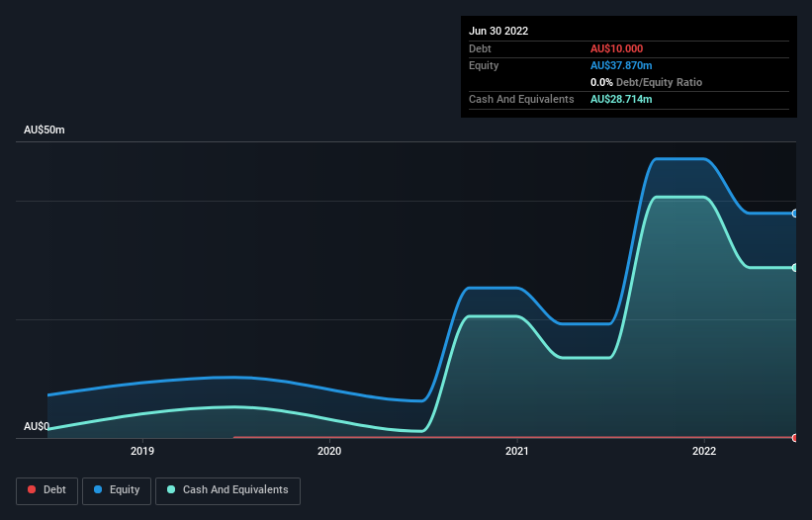Select the Cash And Equivalents endpoint marker
Screen dimensions: 812x520
(x=795, y=268)
